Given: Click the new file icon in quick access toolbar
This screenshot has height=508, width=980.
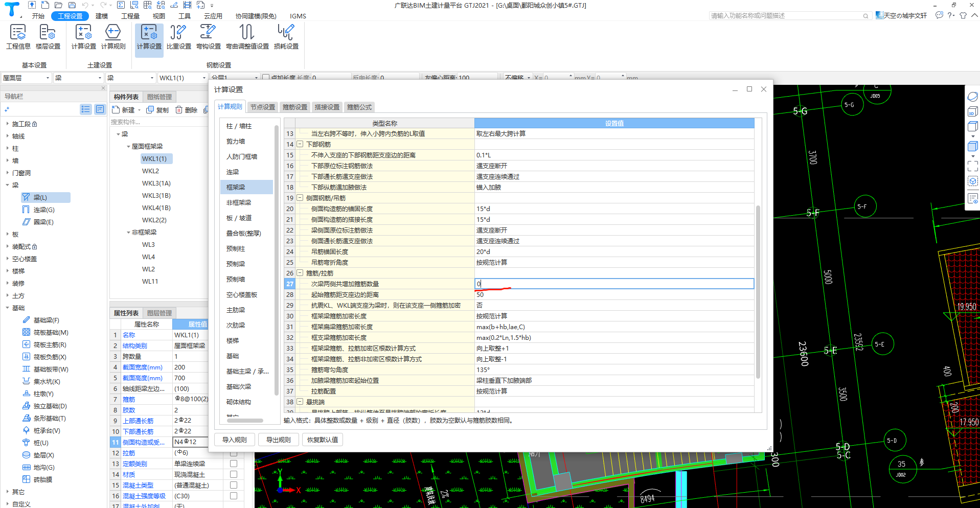Looking at the screenshot, I should click(x=45, y=5).
